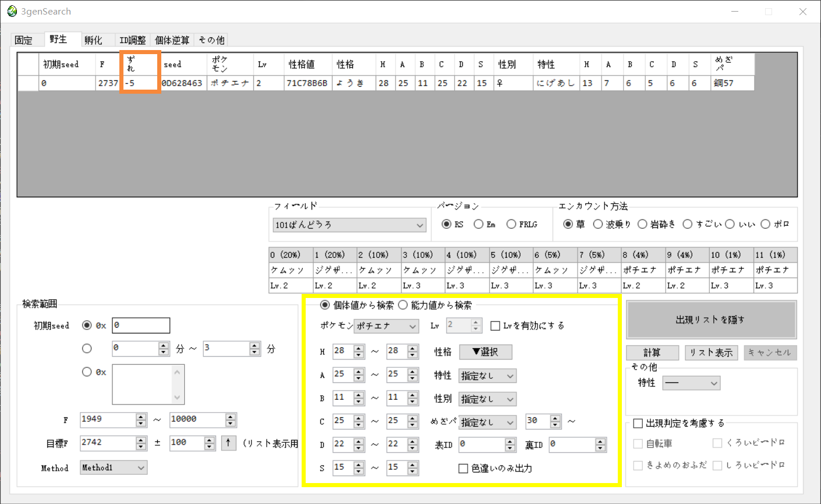Click the 性格値 column header
821x504 pixels.
(309, 65)
